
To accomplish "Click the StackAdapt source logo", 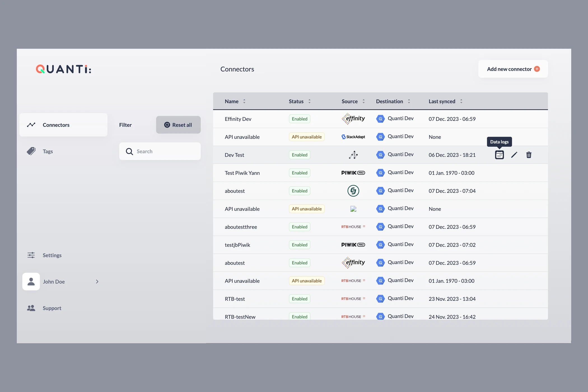I will point(353,137).
